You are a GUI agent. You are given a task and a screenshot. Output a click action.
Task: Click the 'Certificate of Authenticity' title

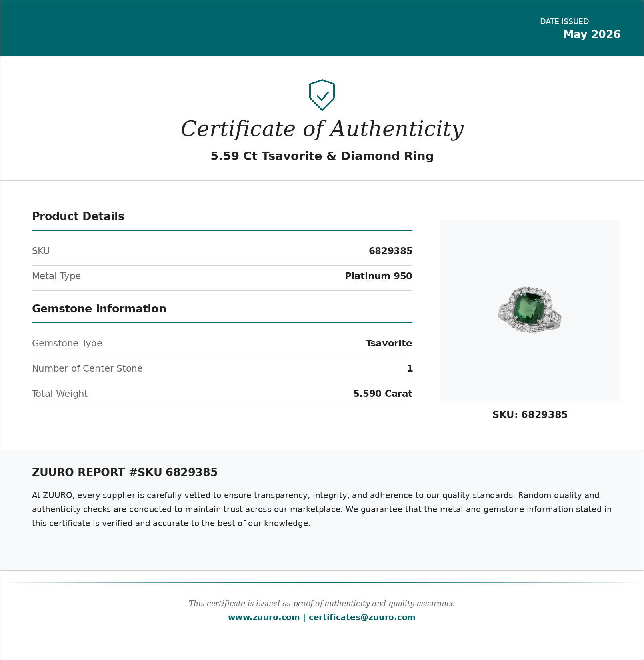point(322,129)
